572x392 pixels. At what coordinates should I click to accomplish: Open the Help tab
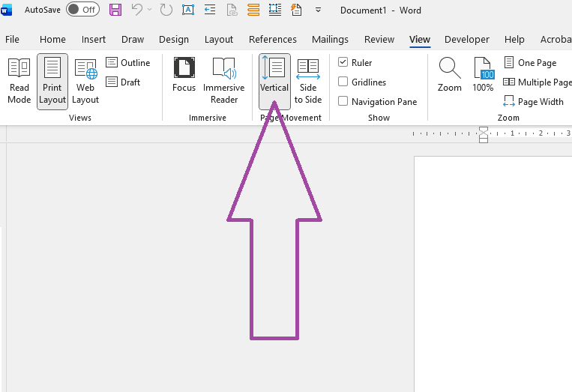click(x=514, y=40)
